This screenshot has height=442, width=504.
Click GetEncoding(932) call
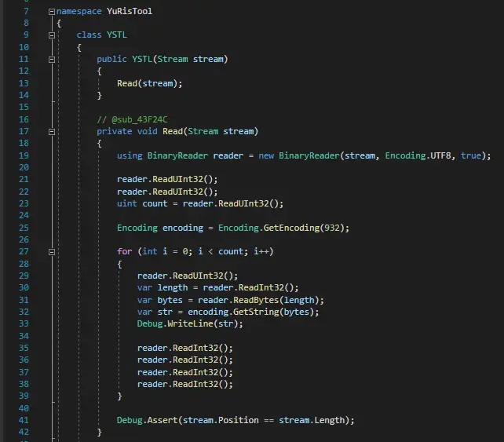click(304, 228)
